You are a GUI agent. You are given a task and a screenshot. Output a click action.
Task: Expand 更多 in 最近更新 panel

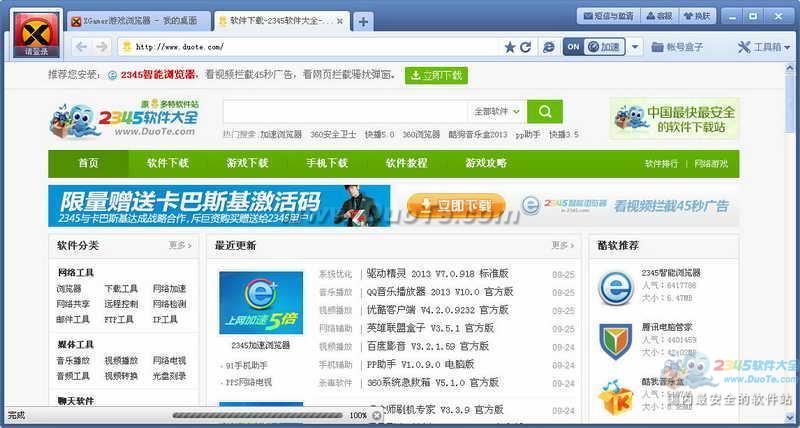(x=563, y=246)
